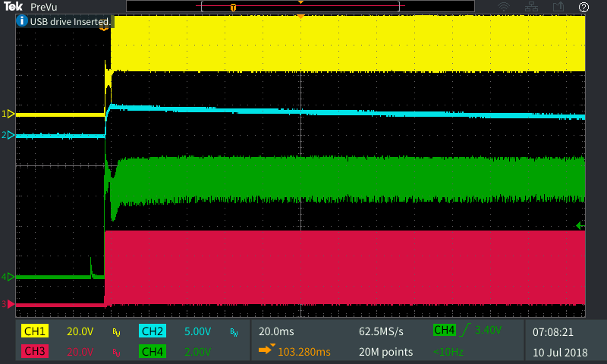Select the channel 2 cyan ground marker

pyautogui.click(x=8, y=135)
